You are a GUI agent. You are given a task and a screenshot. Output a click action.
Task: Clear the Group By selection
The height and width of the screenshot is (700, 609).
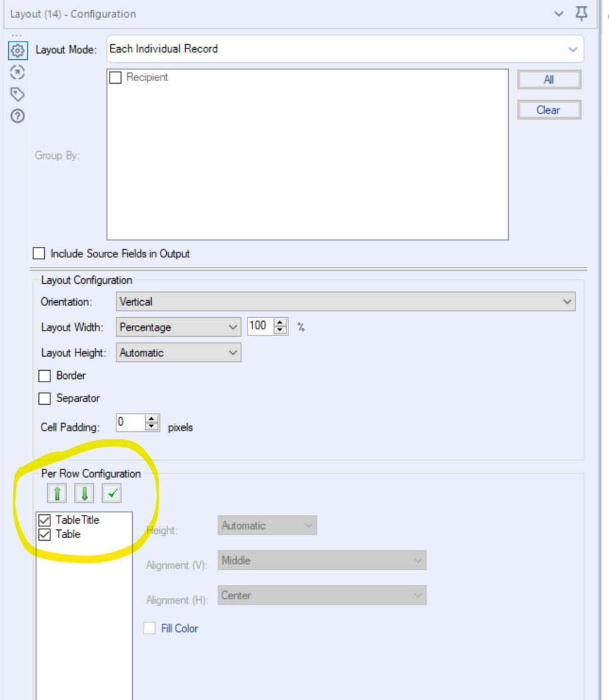click(x=549, y=110)
